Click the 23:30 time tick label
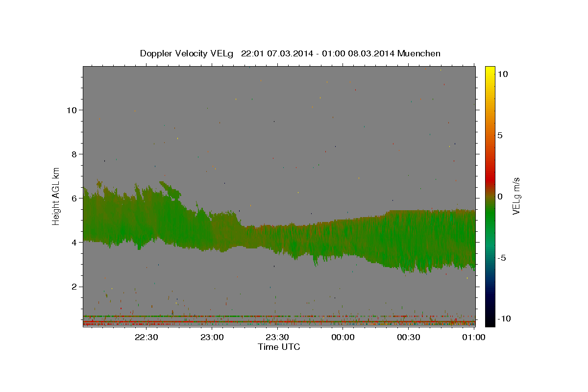The width and height of the screenshot is (588, 392). click(277, 337)
